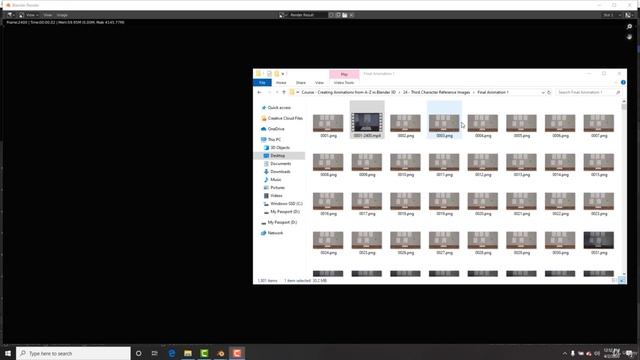Click the unlink image X icon in Blender header
640x360 pixels.
click(351, 15)
